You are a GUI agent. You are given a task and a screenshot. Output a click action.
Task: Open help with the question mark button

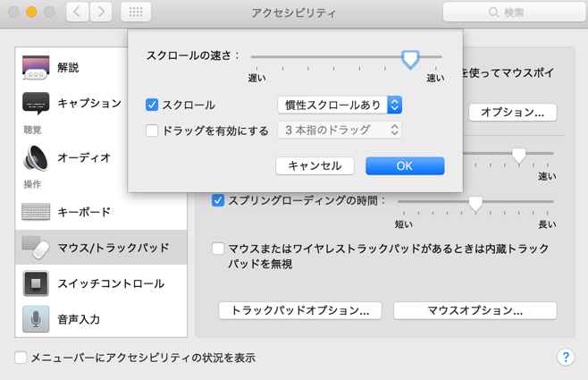[x=566, y=357]
